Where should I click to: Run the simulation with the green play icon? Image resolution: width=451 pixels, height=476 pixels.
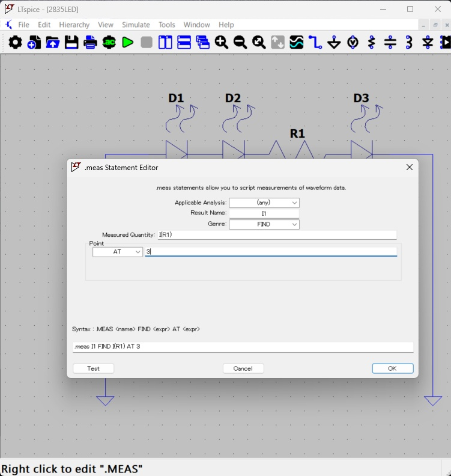(128, 42)
